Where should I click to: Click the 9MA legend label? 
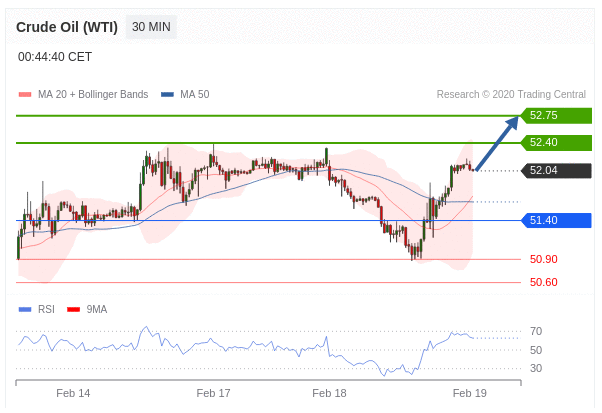[96, 309]
